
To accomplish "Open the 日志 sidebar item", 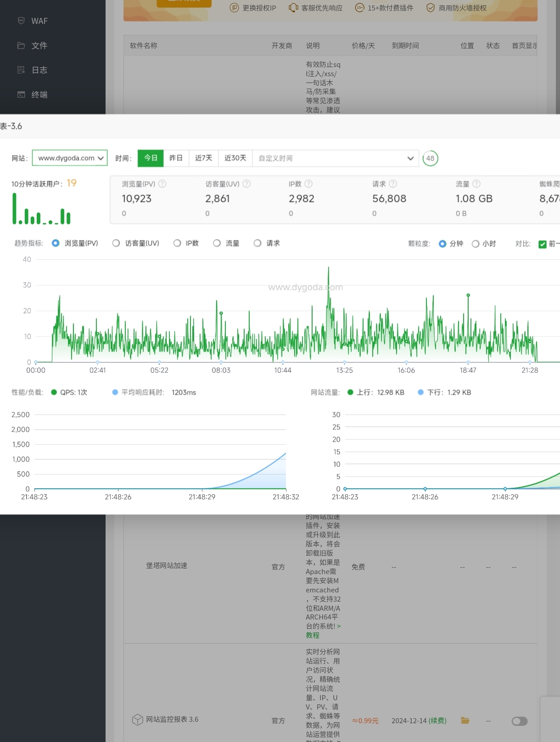I will [39, 70].
